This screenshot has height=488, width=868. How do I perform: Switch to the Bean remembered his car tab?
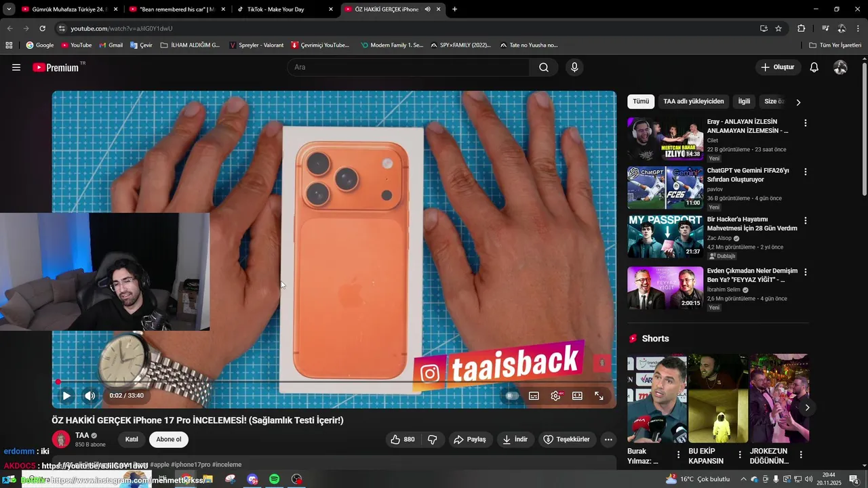click(x=176, y=9)
